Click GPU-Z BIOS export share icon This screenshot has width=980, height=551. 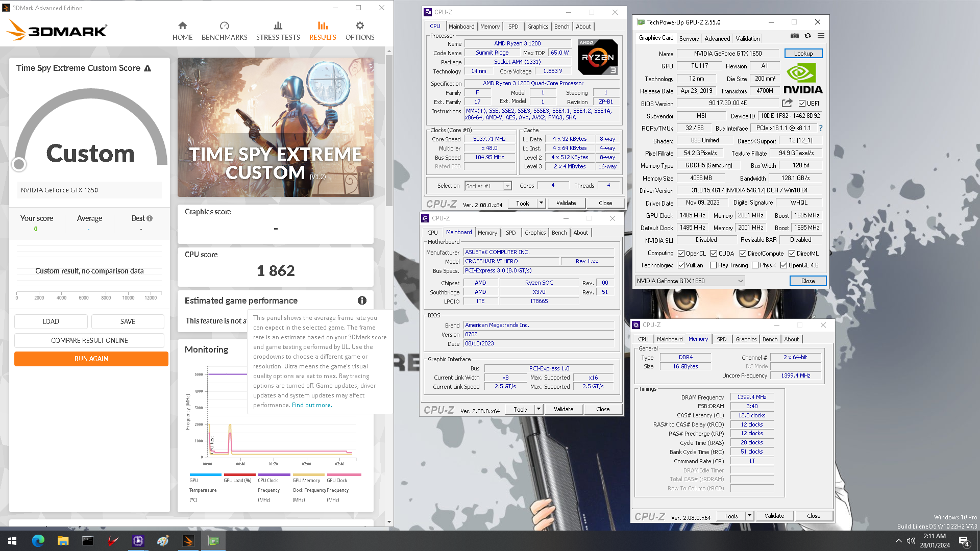point(787,103)
